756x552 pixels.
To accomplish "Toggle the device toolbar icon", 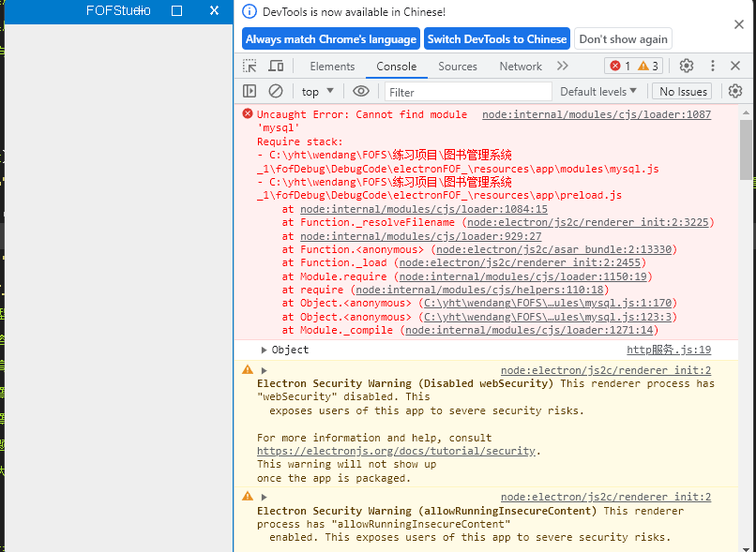I will click(276, 66).
